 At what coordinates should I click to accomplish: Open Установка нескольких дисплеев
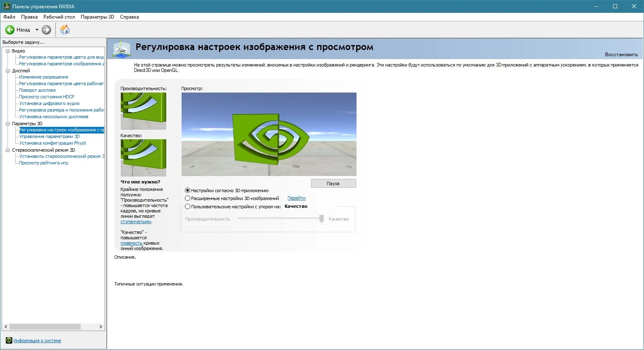pyautogui.click(x=54, y=117)
